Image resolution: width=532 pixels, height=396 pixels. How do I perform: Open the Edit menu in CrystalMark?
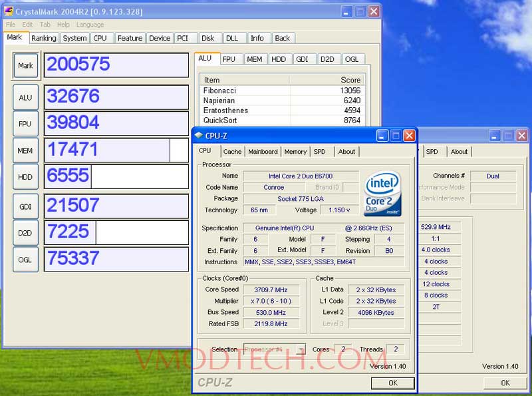(x=27, y=25)
